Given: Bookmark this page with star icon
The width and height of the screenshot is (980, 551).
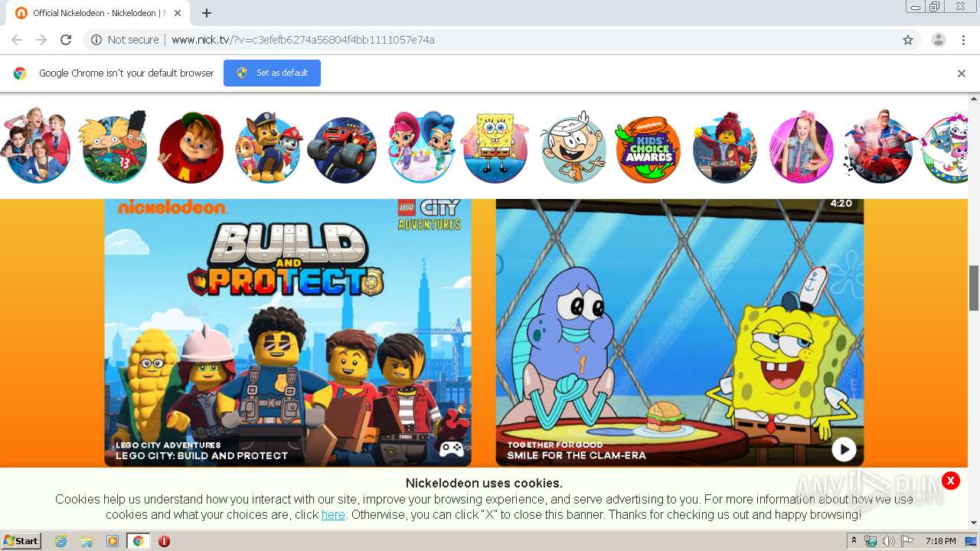Looking at the screenshot, I should pos(908,40).
